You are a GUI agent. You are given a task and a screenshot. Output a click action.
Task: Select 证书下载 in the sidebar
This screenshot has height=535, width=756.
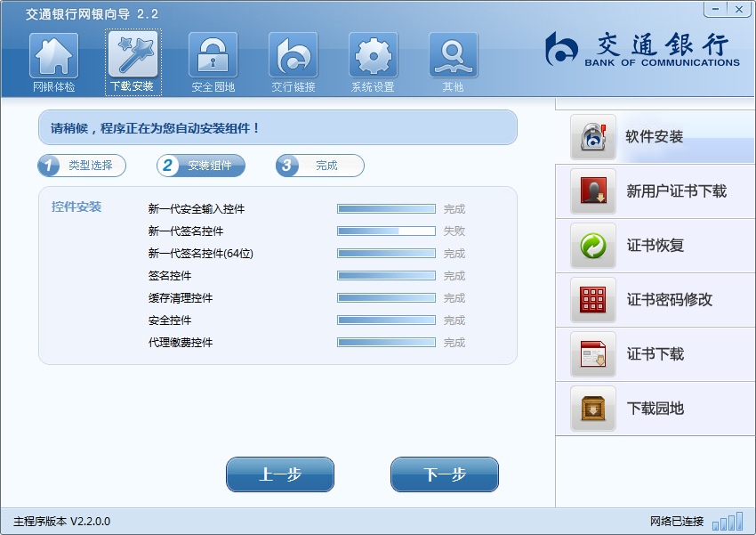(655, 354)
